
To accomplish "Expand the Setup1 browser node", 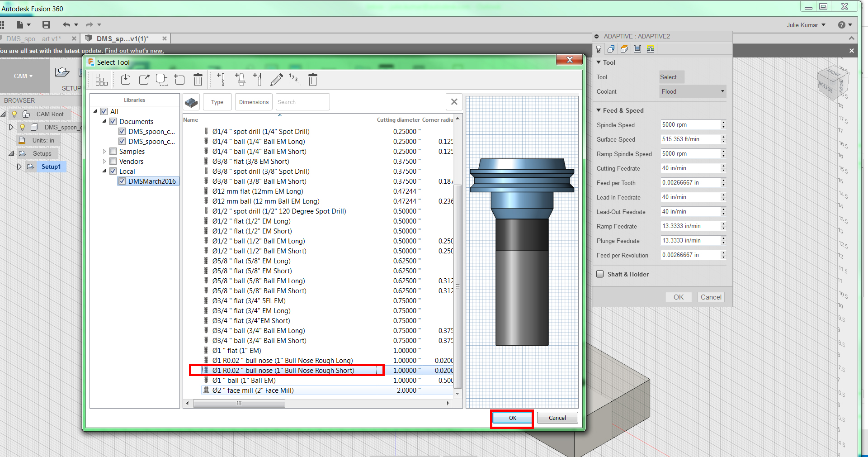I will [x=19, y=167].
